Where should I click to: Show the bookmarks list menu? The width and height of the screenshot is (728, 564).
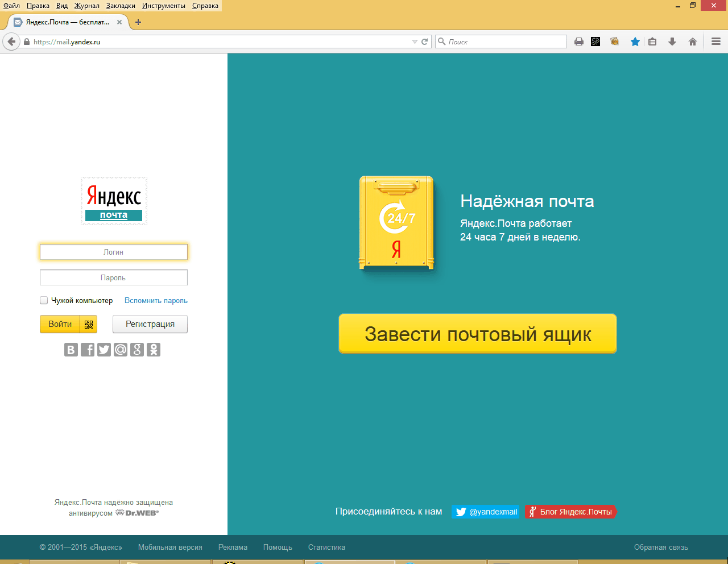coord(652,42)
